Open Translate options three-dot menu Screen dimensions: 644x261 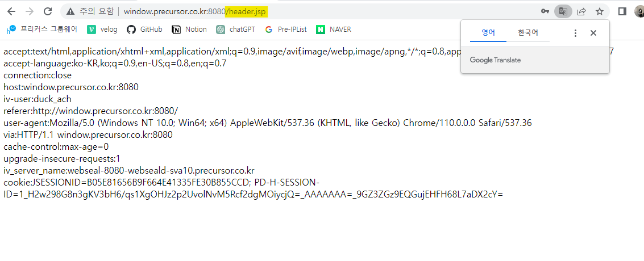(x=575, y=33)
